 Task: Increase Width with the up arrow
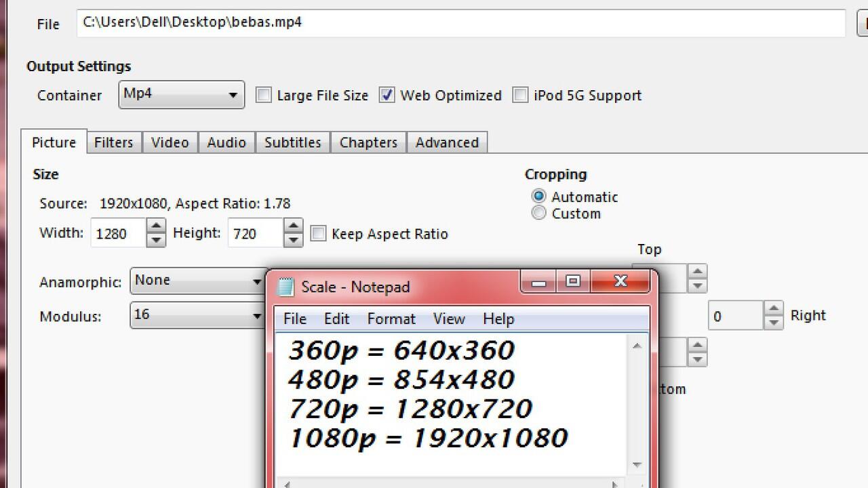point(156,226)
